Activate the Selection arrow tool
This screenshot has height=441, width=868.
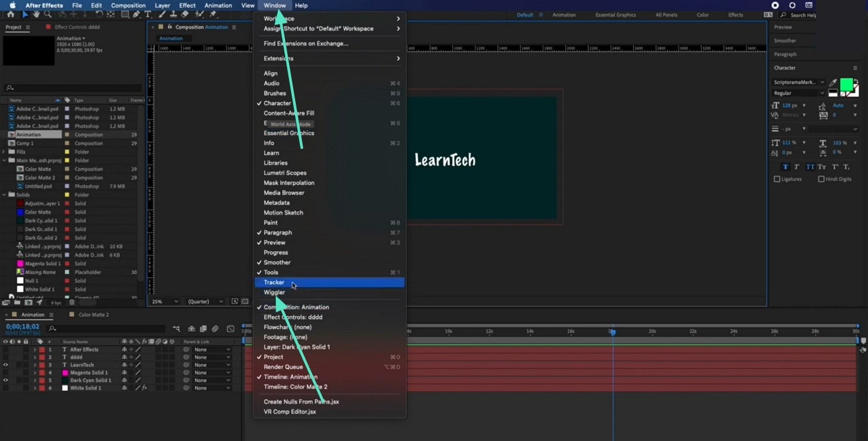click(25, 13)
